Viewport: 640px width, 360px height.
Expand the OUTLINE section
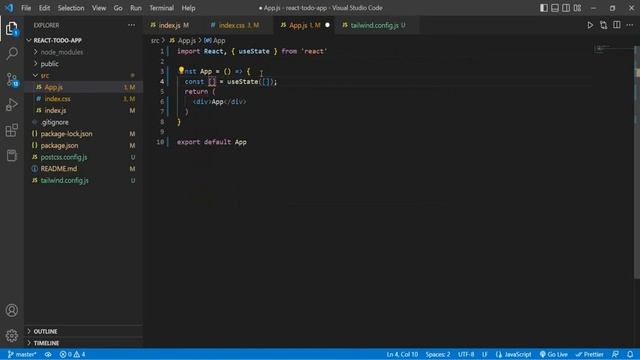pos(84,331)
